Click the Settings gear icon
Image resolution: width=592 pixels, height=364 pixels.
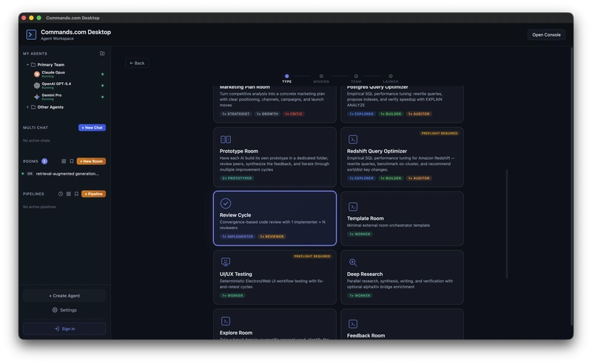[55, 310]
